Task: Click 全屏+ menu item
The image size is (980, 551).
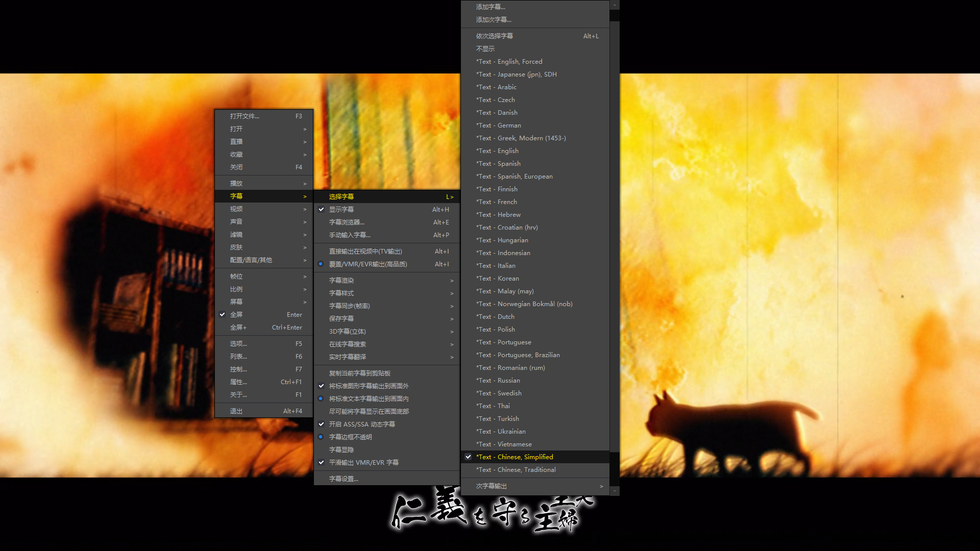Action: (x=264, y=328)
